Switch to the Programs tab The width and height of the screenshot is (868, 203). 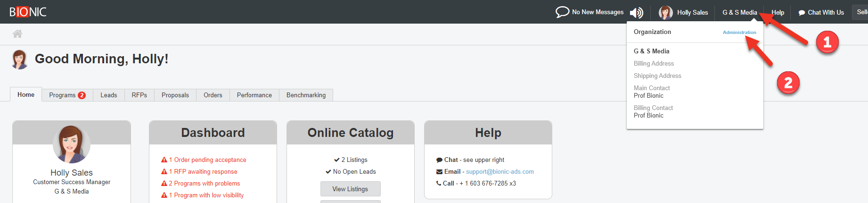67,95
